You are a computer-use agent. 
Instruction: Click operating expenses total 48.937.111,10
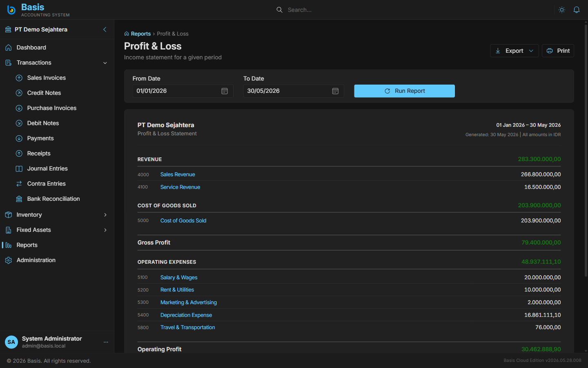click(541, 262)
